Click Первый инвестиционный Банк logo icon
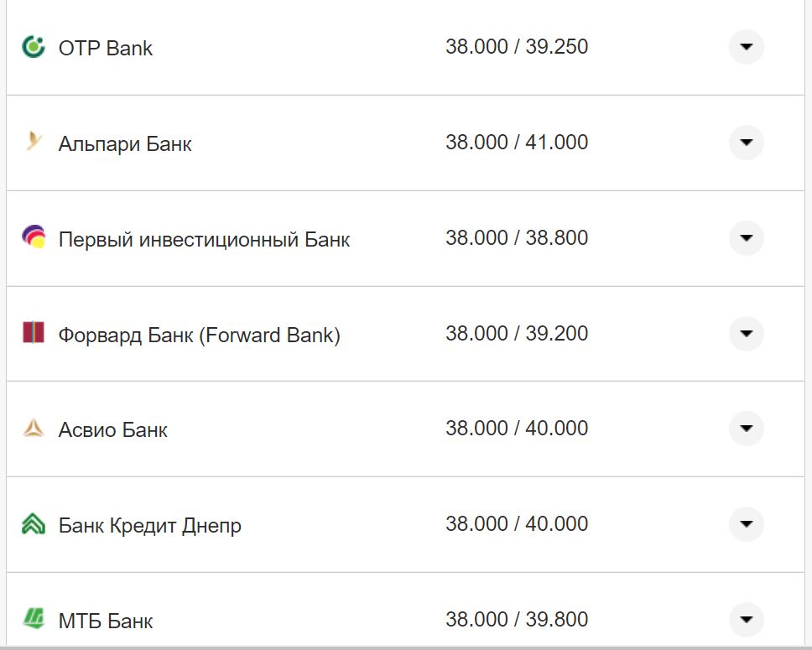 [x=34, y=238]
